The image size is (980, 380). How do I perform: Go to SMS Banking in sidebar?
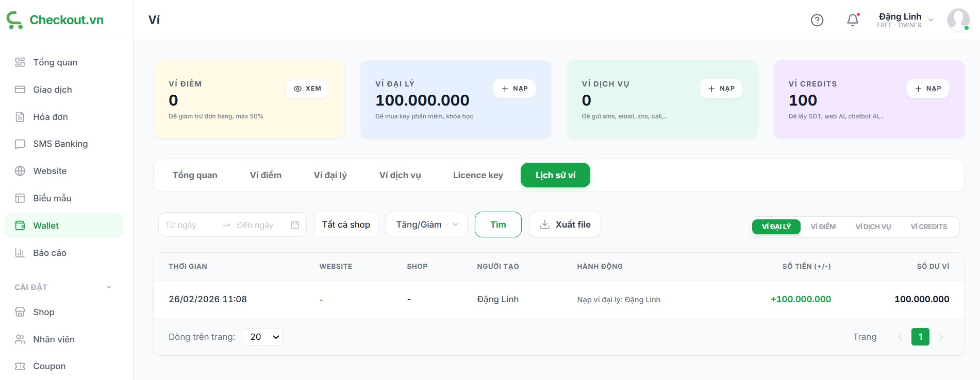[x=60, y=144]
